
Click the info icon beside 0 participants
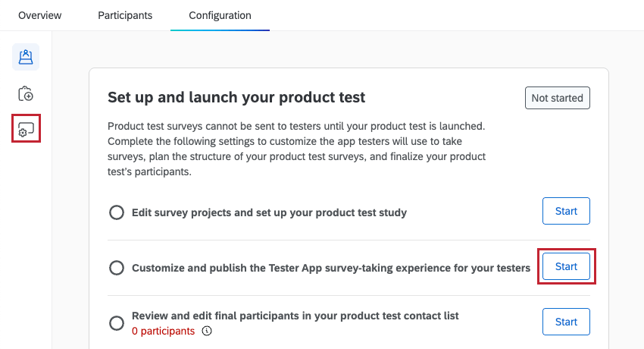click(207, 331)
